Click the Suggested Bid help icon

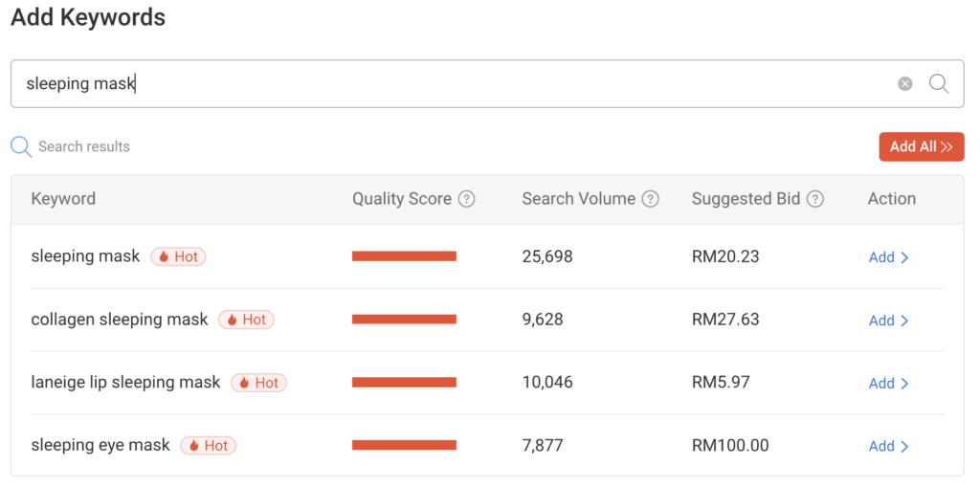pyautogui.click(x=814, y=199)
